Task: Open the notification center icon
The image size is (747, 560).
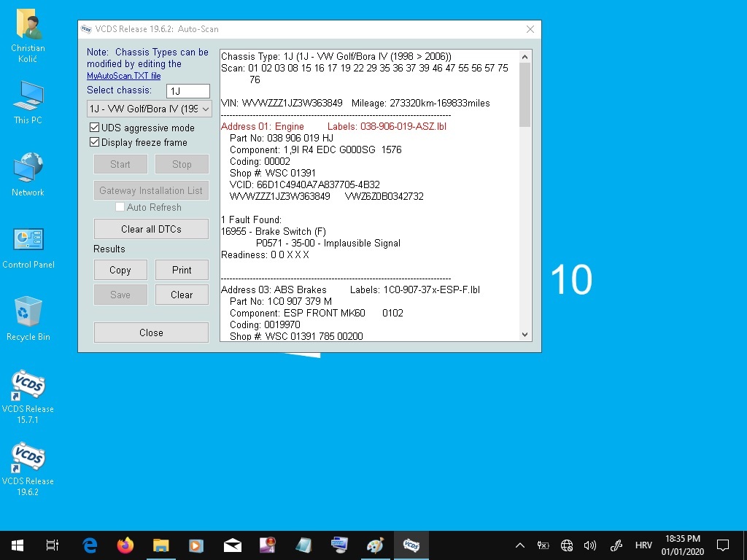Action: point(723,545)
